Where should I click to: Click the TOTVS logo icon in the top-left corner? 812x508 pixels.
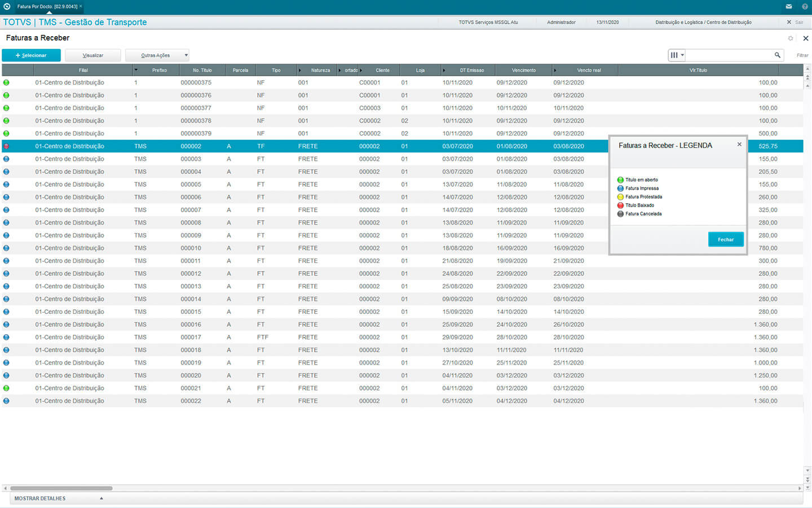point(7,6)
